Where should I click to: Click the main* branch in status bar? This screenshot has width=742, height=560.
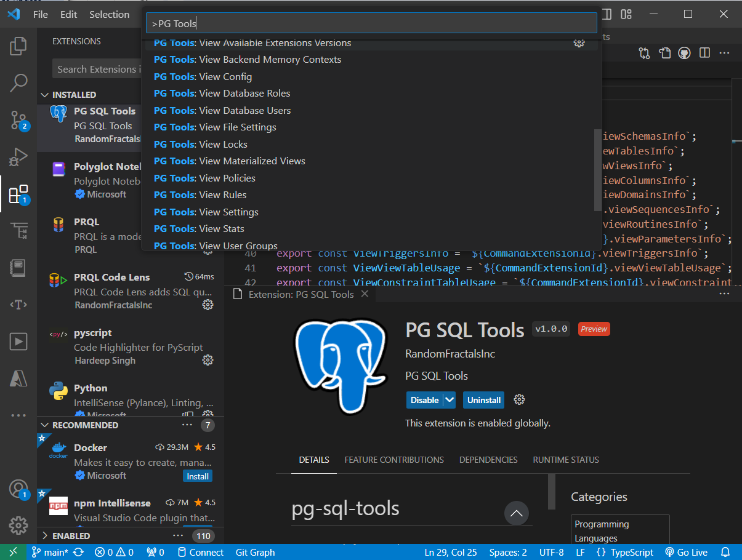(50, 552)
